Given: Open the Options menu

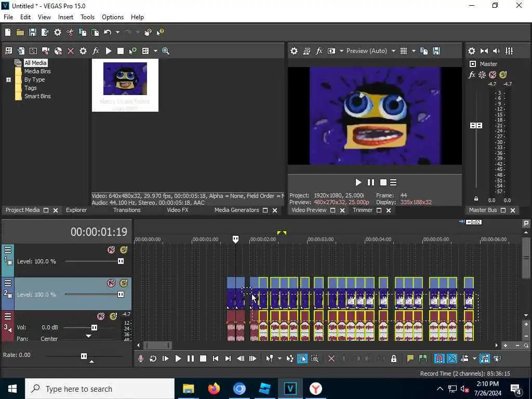Looking at the screenshot, I should pos(113,17).
